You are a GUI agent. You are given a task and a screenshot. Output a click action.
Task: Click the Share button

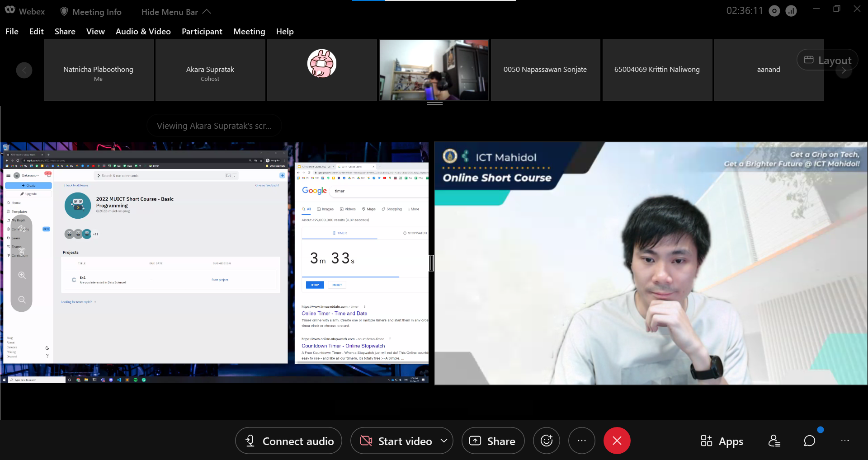[x=493, y=441]
